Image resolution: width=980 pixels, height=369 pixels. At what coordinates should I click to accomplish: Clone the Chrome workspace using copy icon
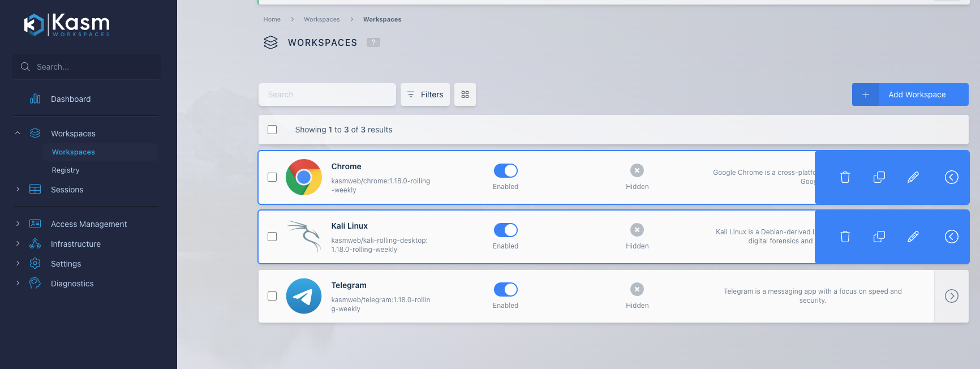point(879,177)
